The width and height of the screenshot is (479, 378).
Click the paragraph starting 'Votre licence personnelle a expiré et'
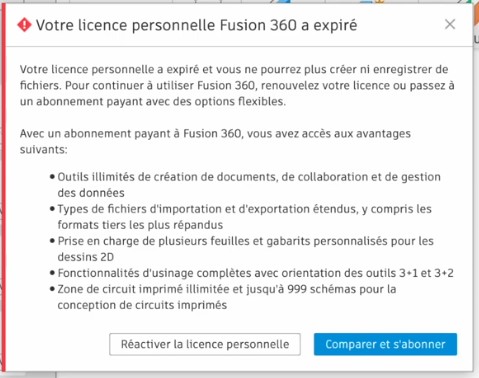(x=237, y=85)
